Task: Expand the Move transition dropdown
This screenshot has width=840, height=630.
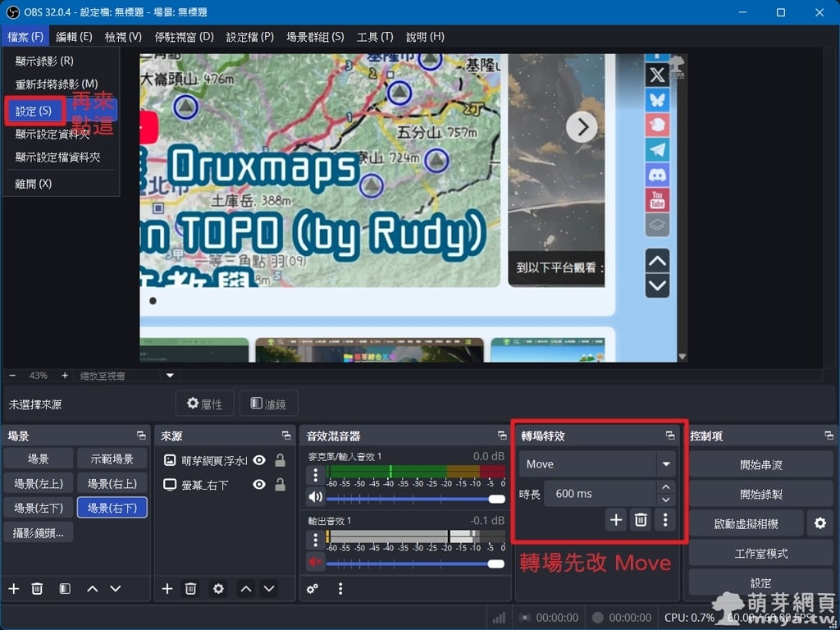Action: (x=665, y=464)
